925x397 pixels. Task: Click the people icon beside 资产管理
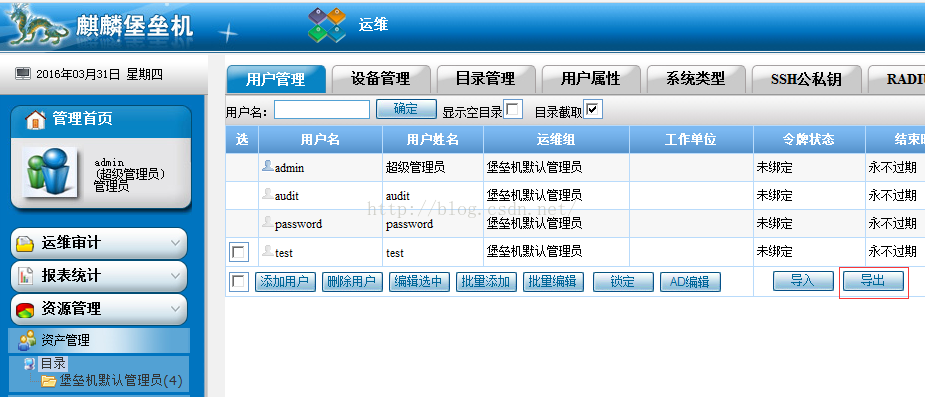point(27,340)
